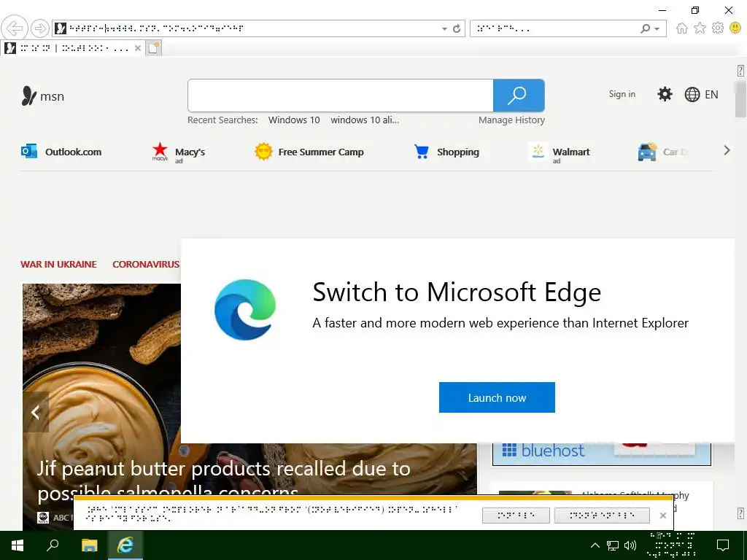
Task: Click the Launch now button
Action: point(497,397)
